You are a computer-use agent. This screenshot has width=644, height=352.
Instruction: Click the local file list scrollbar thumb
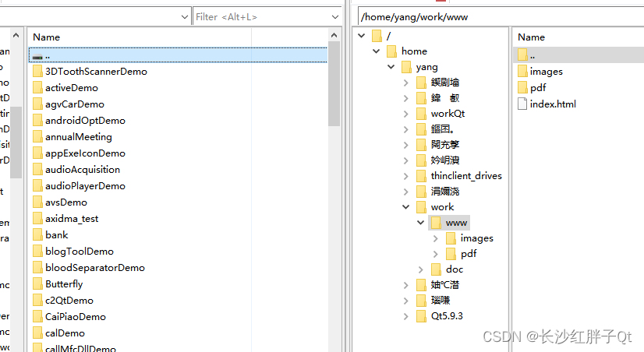[334, 83]
